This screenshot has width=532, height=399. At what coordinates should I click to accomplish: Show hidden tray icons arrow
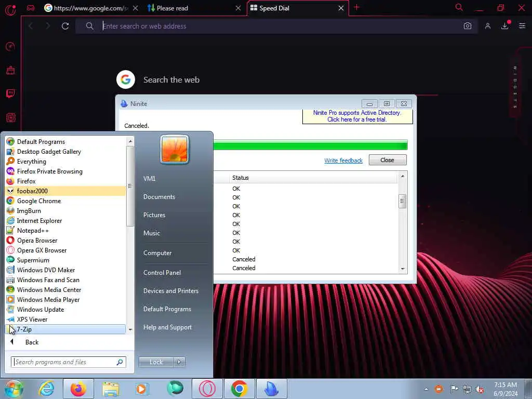tap(426, 389)
